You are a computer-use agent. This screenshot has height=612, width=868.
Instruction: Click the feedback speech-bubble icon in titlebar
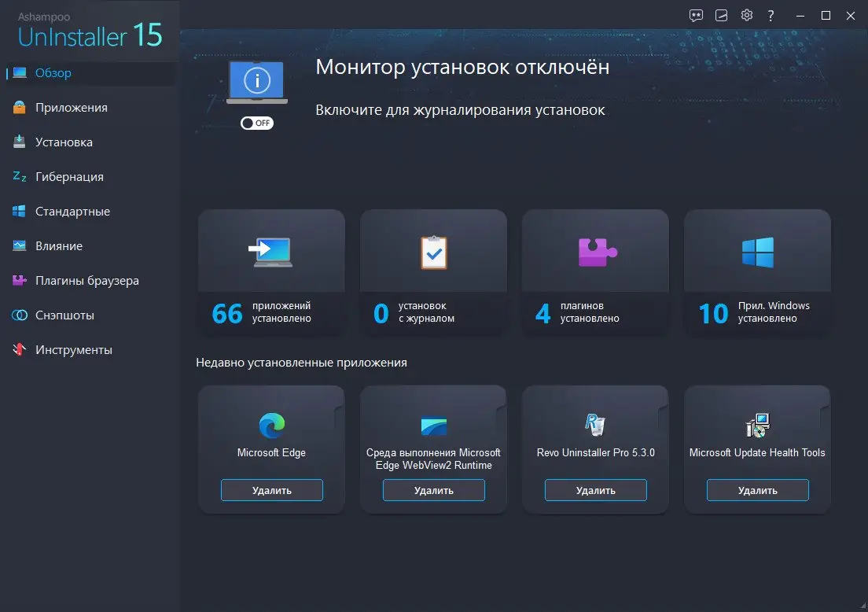tap(696, 15)
